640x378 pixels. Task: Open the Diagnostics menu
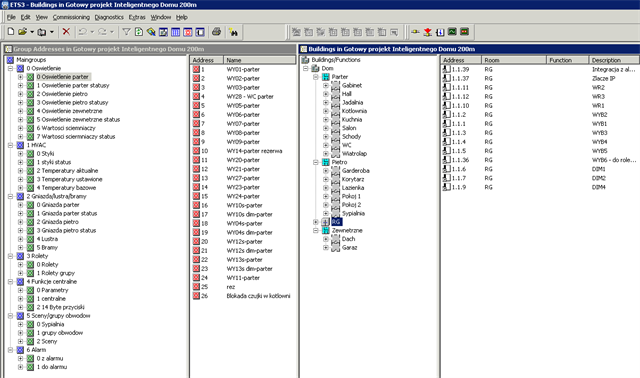(x=109, y=17)
